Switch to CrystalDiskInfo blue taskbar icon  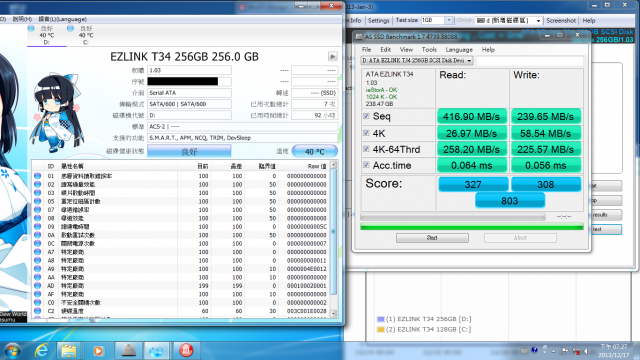[156, 351]
